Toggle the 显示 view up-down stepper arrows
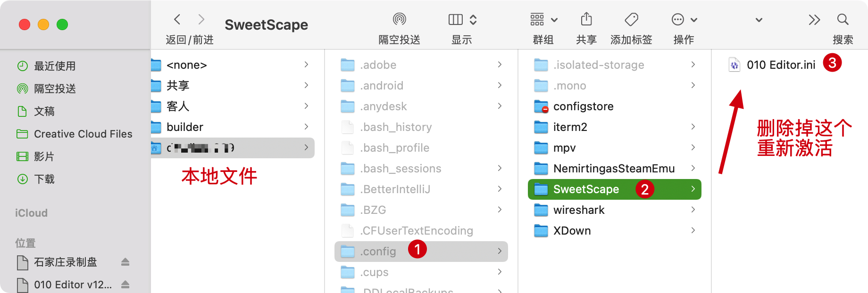The height and width of the screenshot is (293, 868). pyautogui.click(x=473, y=19)
